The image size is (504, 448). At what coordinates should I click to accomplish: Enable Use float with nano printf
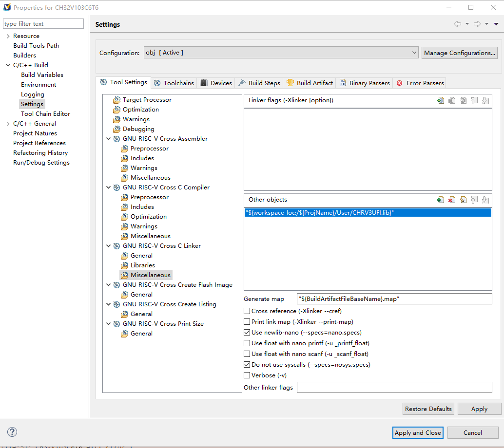247,343
